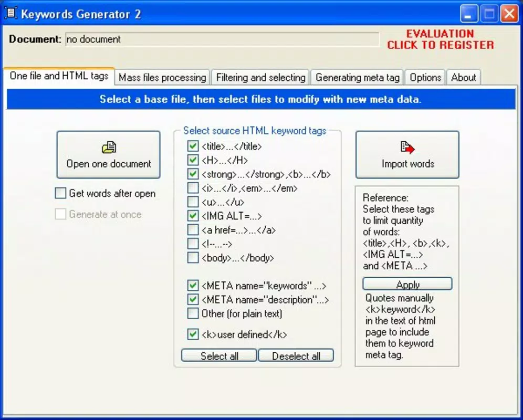This screenshot has height=420, width=523.
Task: Minimize the Keywords Generator window
Action: tap(469, 14)
